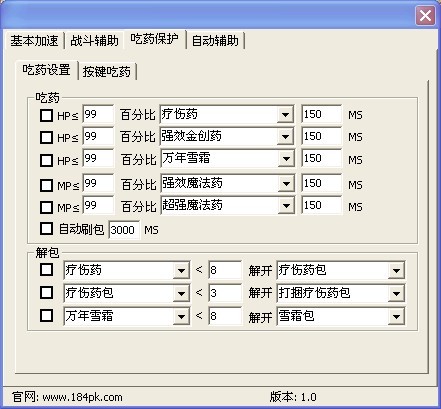
Task: Go to the 自动辅助 tab
Action: point(215,41)
